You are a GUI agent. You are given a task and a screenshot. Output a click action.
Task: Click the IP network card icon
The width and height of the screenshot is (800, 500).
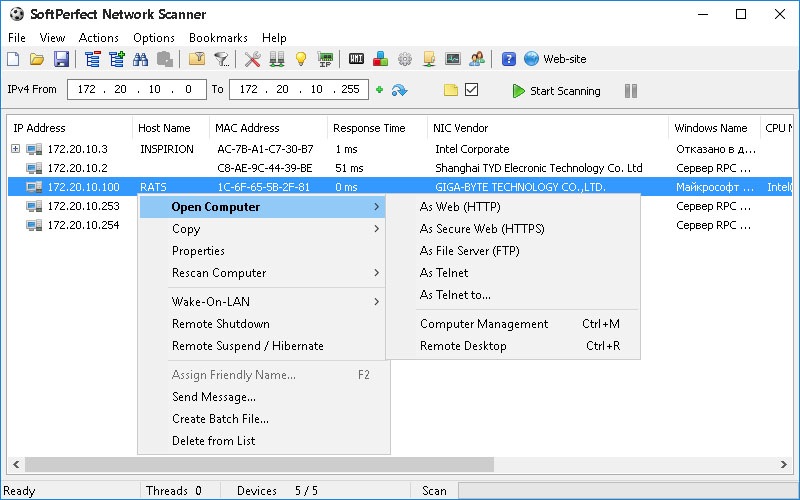coord(325,59)
